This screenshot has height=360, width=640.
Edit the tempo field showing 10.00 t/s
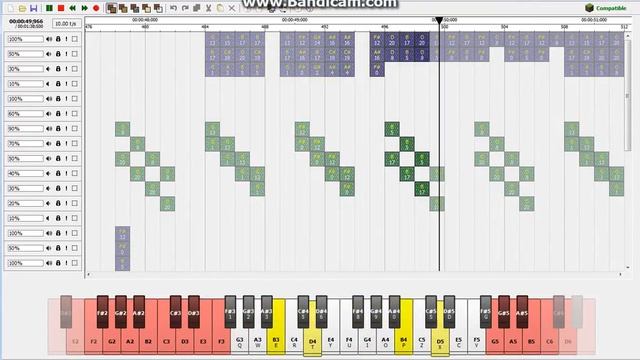click(66, 24)
